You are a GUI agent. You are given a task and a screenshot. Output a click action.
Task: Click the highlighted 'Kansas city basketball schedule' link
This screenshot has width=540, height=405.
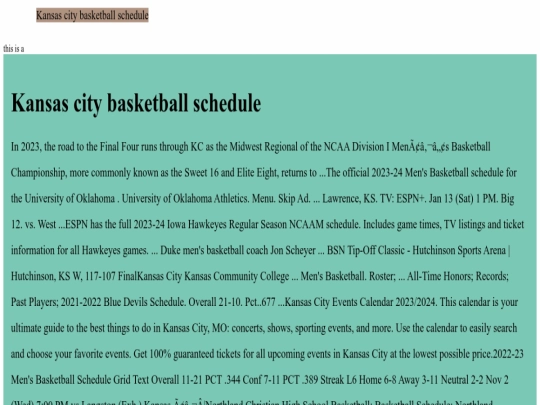92,15
